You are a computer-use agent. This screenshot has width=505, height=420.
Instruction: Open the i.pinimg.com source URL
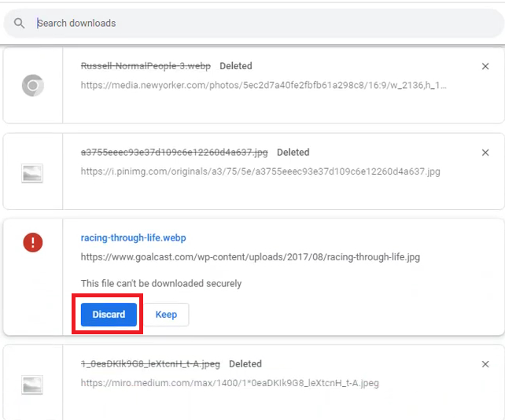tap(260, 171)
